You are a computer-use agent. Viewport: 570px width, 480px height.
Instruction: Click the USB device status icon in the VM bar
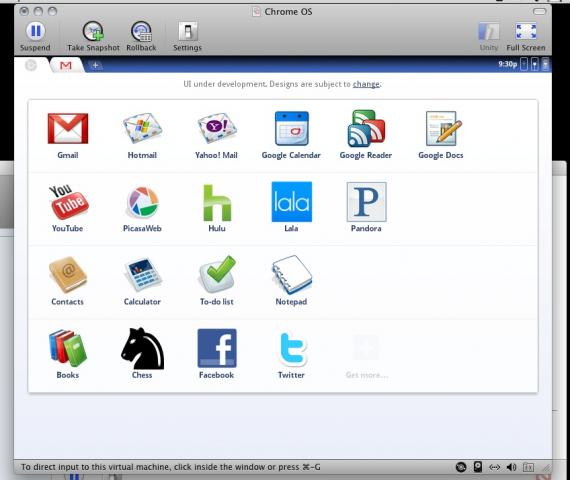[528, 467]
